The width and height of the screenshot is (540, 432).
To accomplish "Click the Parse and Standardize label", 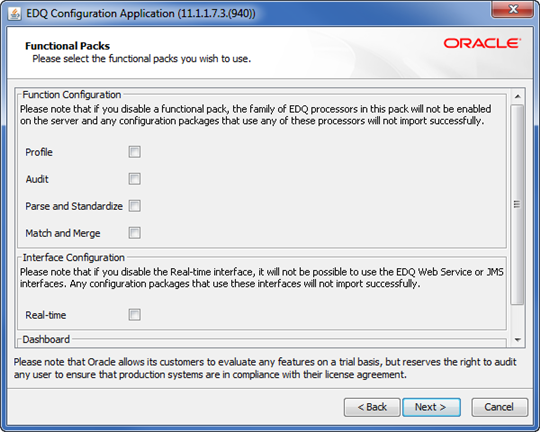I will [74, 206].
